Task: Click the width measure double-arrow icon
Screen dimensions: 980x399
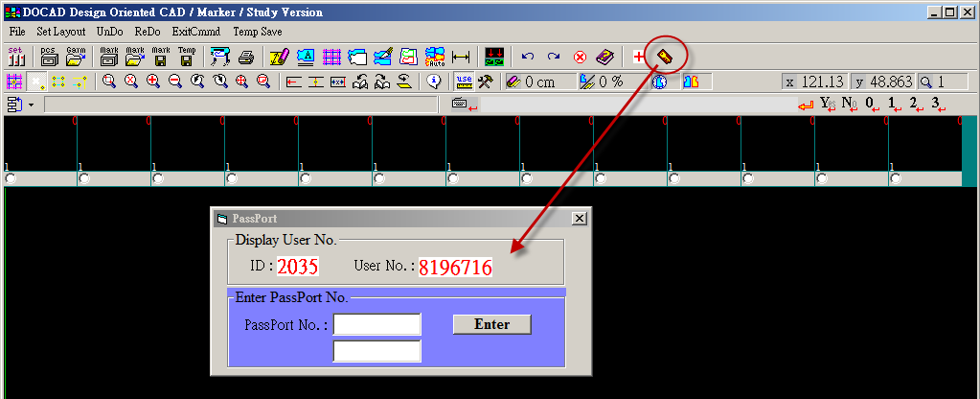Action: pos(461,58)
